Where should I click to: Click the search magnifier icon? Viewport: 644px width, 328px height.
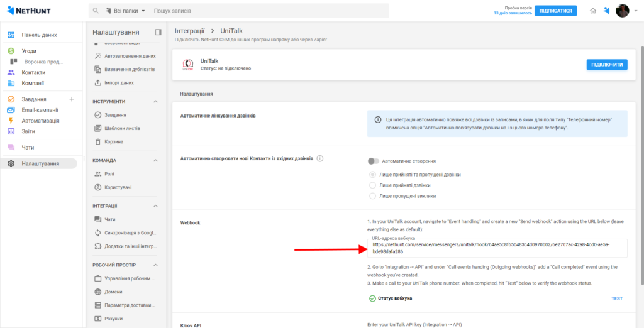click(96, 11)
